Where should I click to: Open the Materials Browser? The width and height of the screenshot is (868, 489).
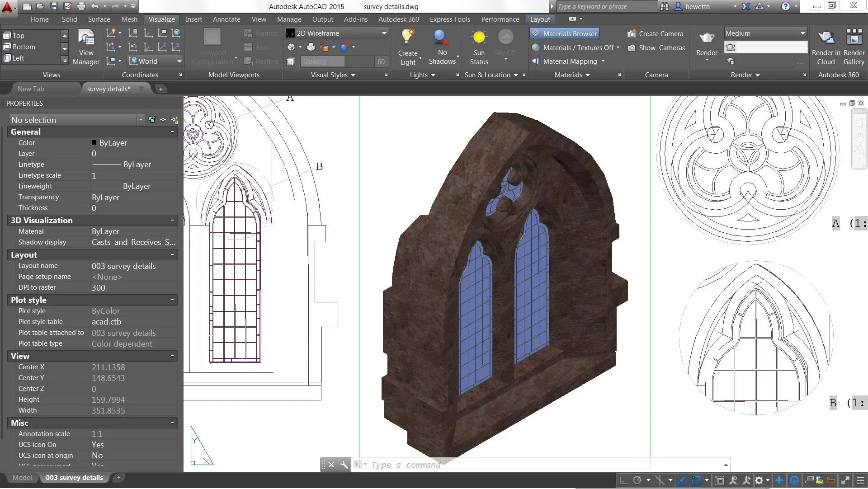tap(564, 33)
